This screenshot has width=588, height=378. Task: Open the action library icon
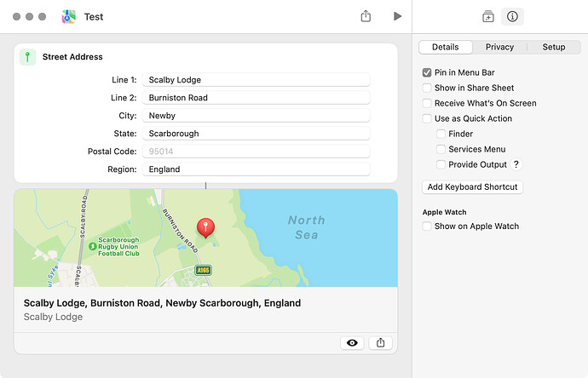pyautogui.click(x=488, y=16)
